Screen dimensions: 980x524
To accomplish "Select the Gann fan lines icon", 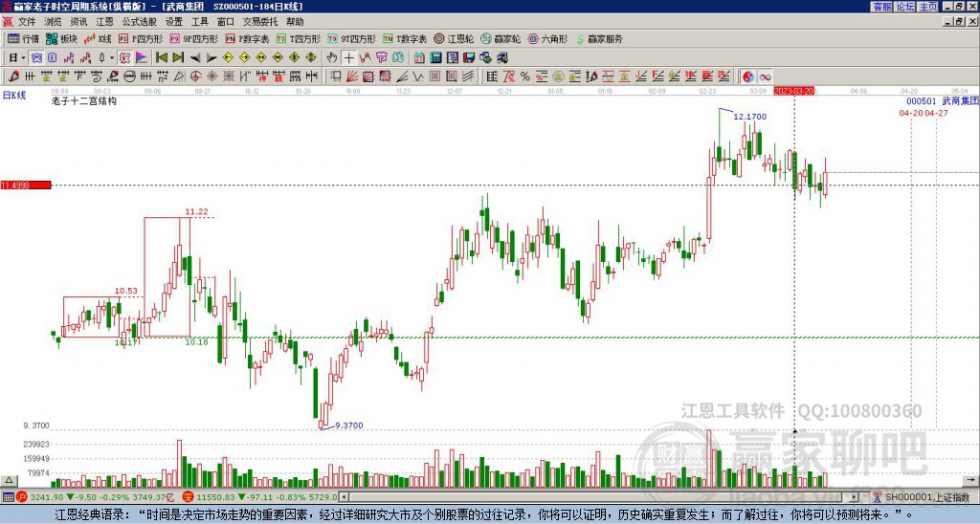I will coord(352,76).
